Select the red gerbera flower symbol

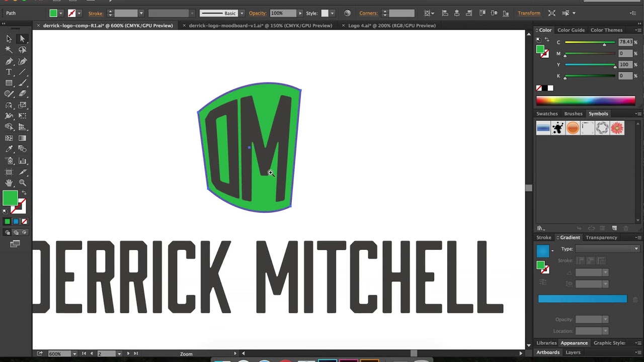pos(617,128)
